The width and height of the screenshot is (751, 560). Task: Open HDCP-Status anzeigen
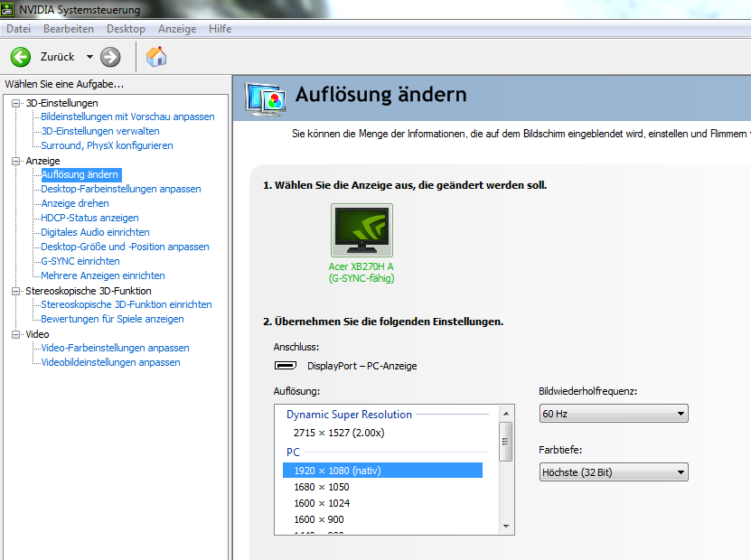pos(89,218)
